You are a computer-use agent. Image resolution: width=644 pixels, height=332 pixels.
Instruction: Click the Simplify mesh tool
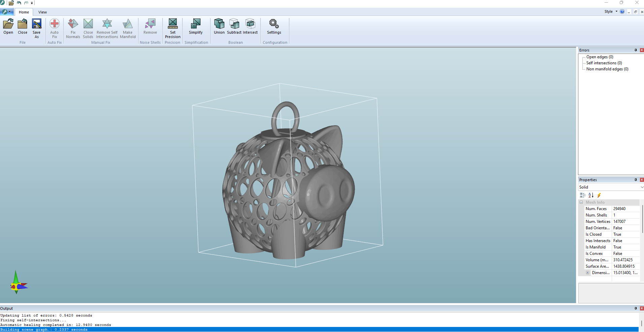coord(196,27)
